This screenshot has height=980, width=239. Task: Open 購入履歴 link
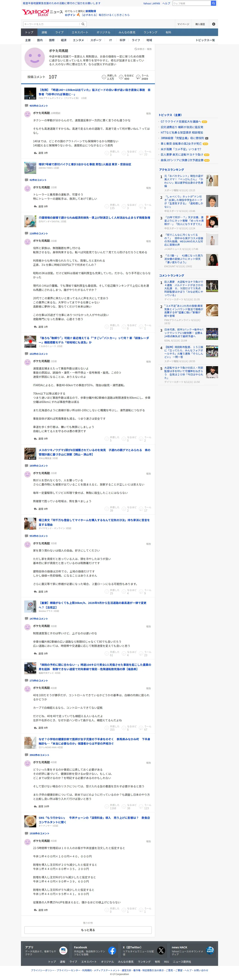click(200, 24)
